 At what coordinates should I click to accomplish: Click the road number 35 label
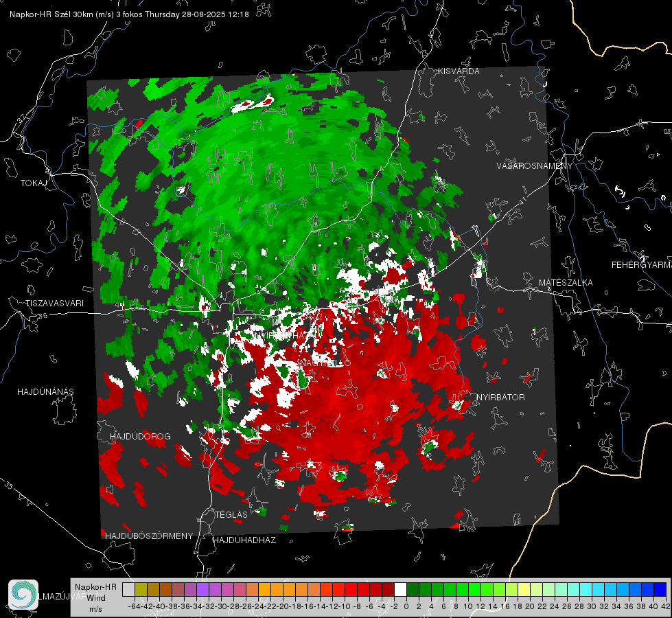(x=9, y=485)
